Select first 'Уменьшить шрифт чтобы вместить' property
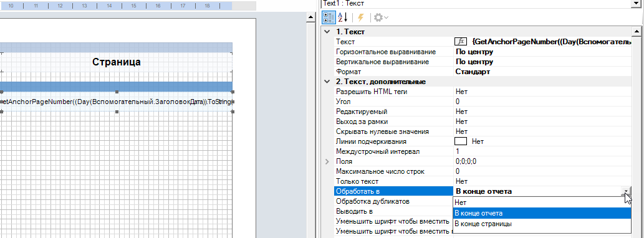 (x=394, y=222)
